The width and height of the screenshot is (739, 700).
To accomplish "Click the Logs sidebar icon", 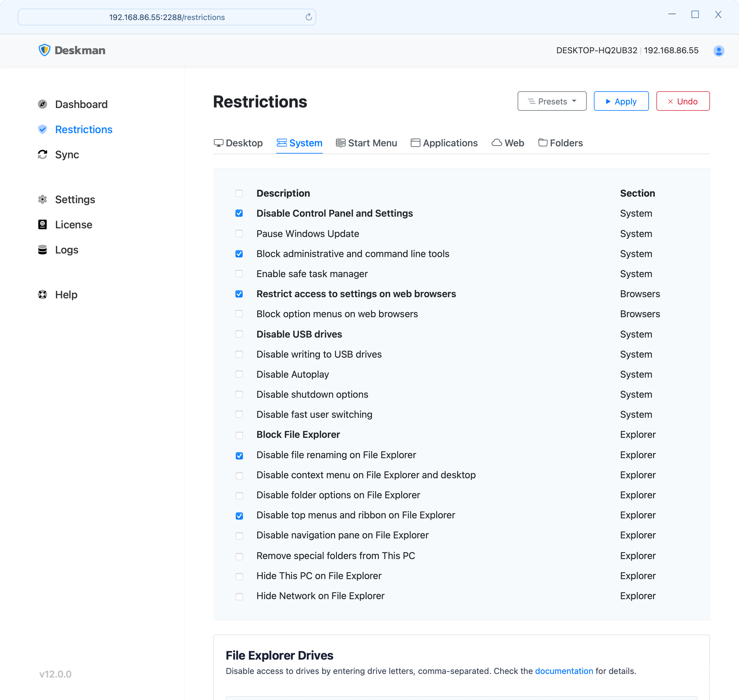I will [43, 249].
